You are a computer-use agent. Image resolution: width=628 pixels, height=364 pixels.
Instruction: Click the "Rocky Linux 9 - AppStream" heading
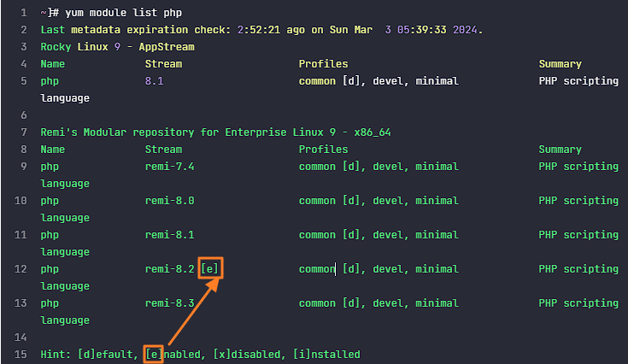coord(117,47)
